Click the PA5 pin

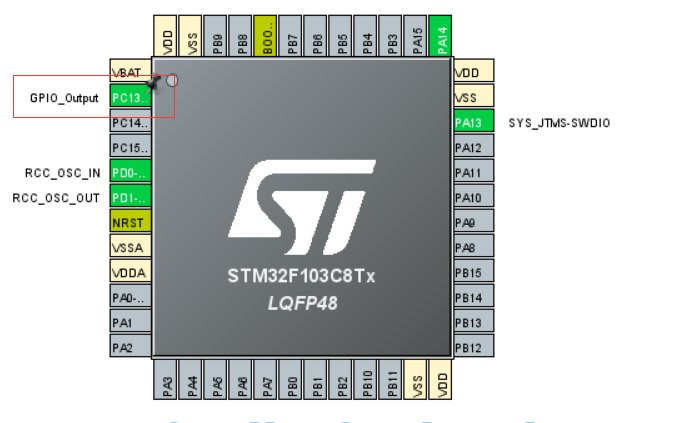coord(215,380)
